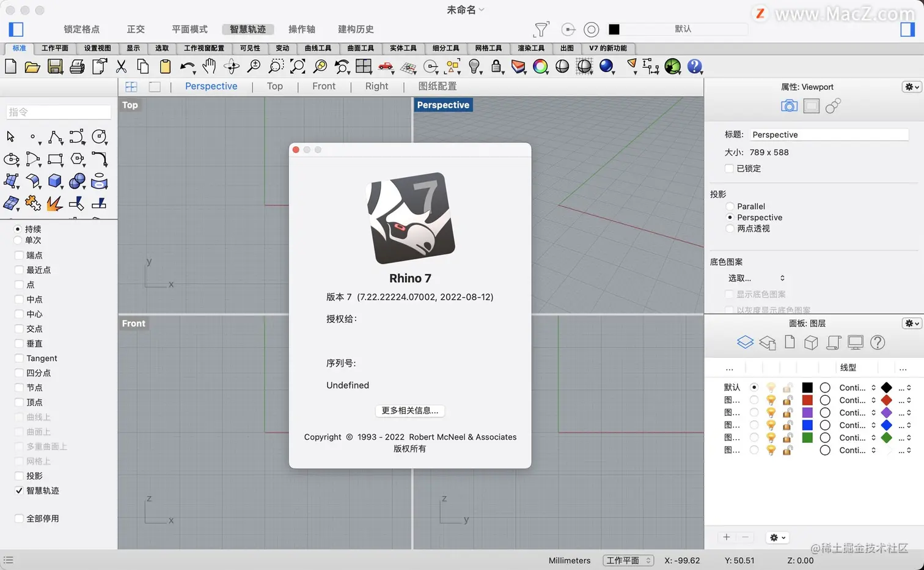
Task: Click the New file icon in toolbar
Action: pyautogui.click(x=10, y=66)
